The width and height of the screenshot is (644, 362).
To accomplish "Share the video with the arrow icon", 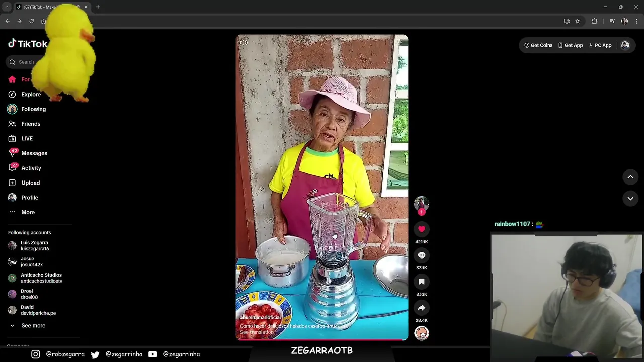I will (422, 308).
